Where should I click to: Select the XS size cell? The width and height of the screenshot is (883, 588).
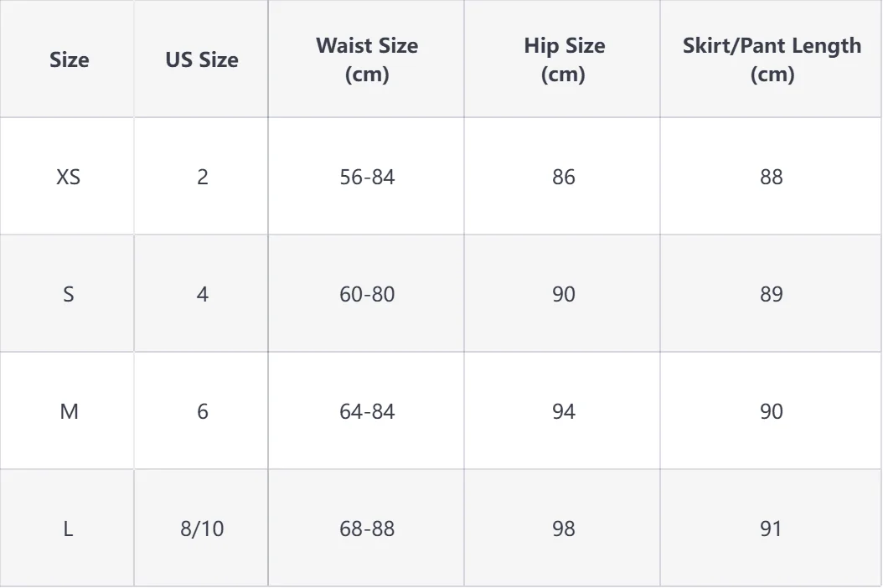coord(68,177)
